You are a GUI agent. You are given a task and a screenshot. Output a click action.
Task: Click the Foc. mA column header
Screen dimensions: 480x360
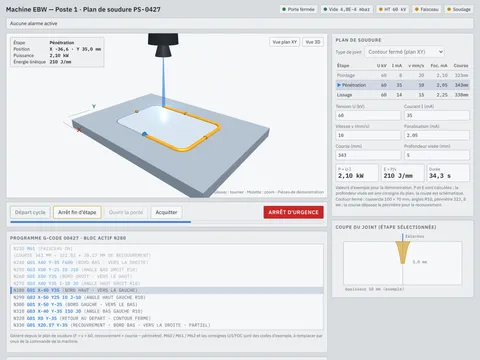tap(439, 66)
